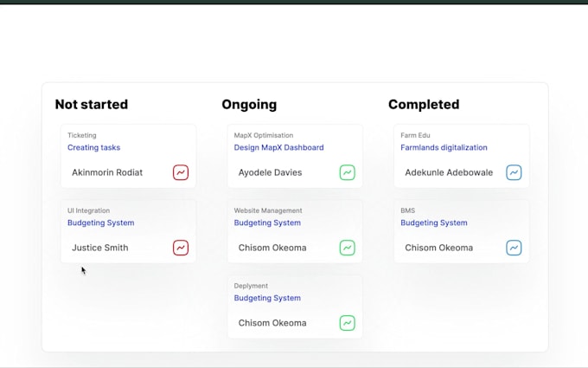The image size is (588, 368).
Task: Select the Ongoing column heading
Action: click(x=249, y=105)
